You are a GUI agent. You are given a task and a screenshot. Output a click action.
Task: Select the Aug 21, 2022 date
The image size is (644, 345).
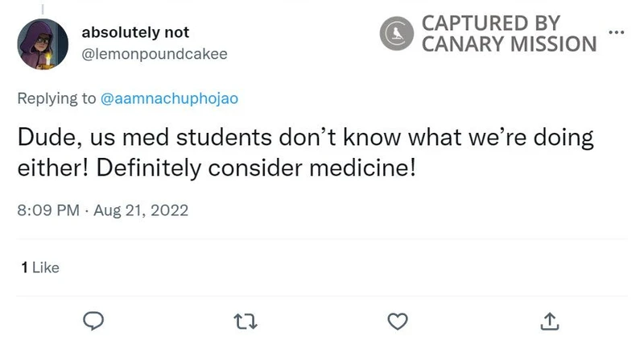[141, 211]
